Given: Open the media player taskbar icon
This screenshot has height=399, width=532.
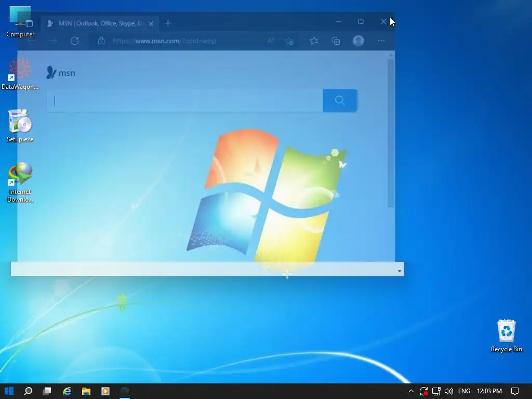Looking at the screenshot, I should 105,391.
